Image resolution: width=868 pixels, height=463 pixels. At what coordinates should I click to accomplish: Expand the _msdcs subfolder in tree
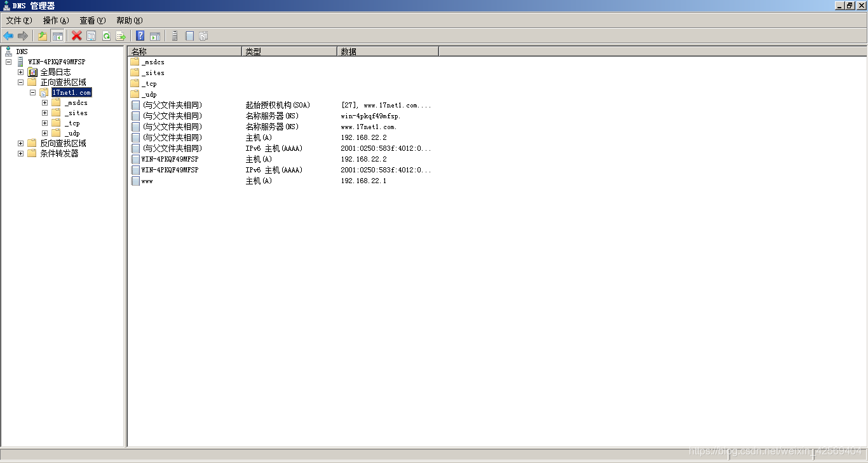coord(44,102)
